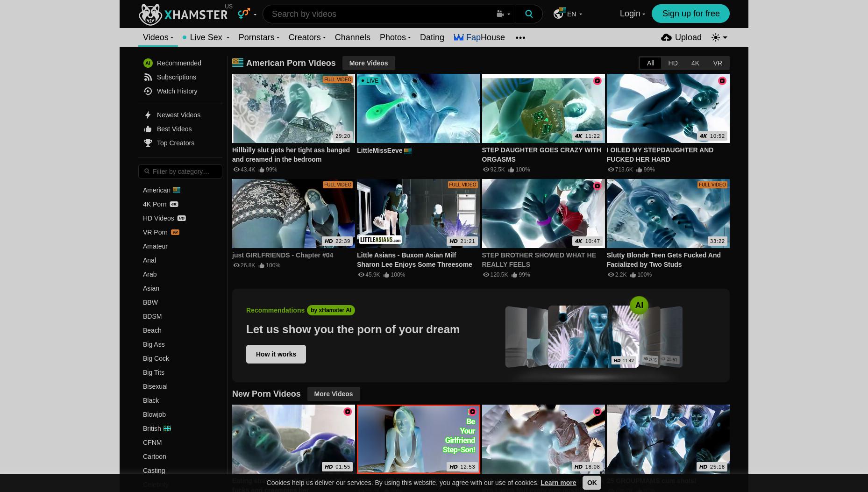The height and width of the screenshot is (492, 868).
Task: Click the feed icon beside Subscriptions
Action: click(148, 77)
